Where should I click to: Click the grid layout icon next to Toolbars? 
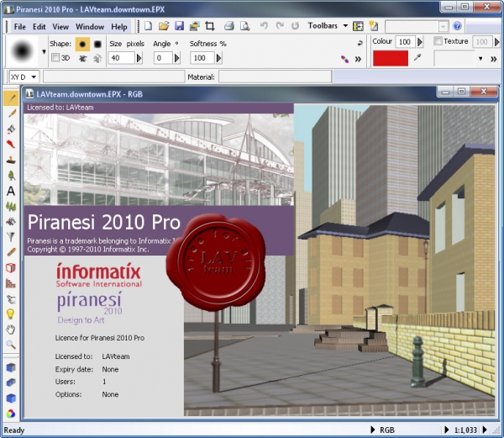pyautogui.click(x=358, y=26)
